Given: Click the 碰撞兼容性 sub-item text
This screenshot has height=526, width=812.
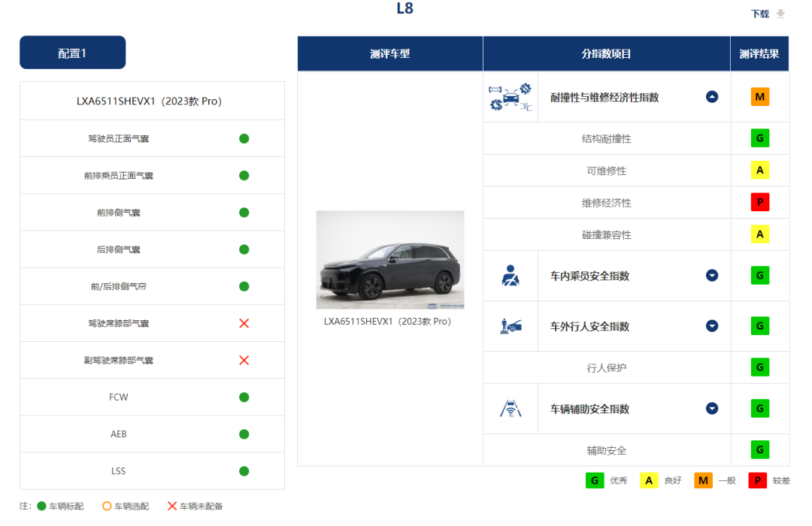Looking at the screenshot, I should (x=607, y=235).
